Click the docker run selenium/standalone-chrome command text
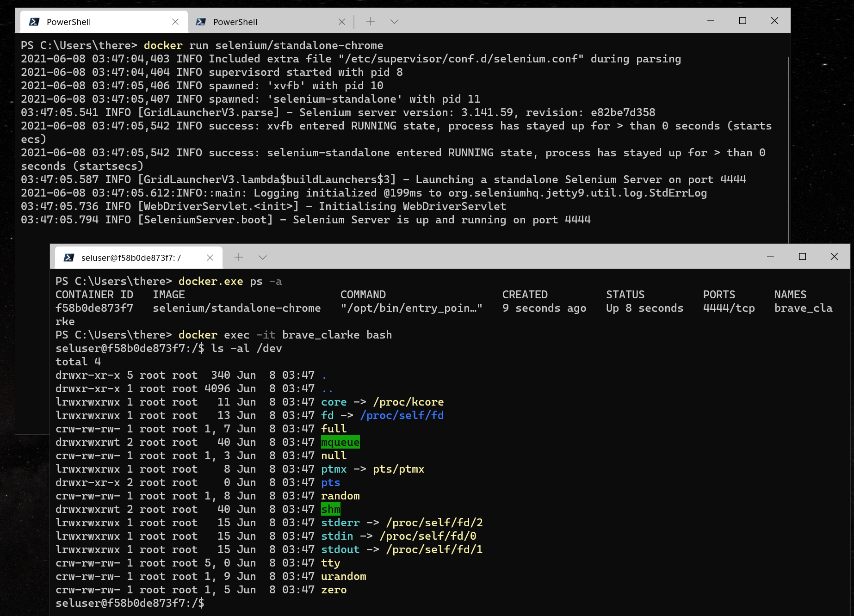Screen dimensions: 854x616 (264, 45)
